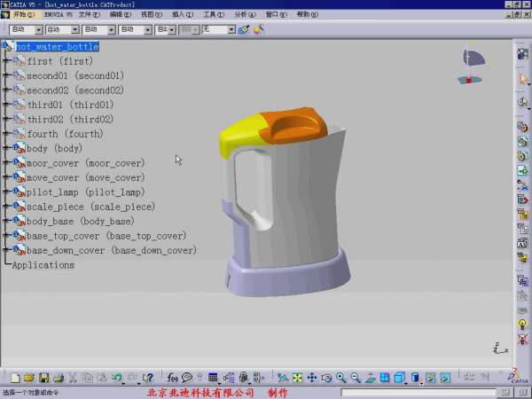
Task: Expand the body_base tree node
Action: tap(5, 221)
